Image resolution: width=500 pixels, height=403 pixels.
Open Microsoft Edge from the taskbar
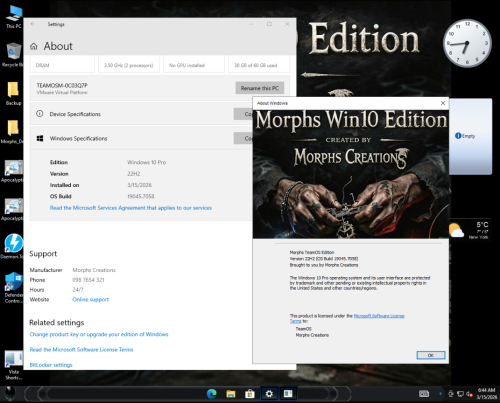(211, 394)
